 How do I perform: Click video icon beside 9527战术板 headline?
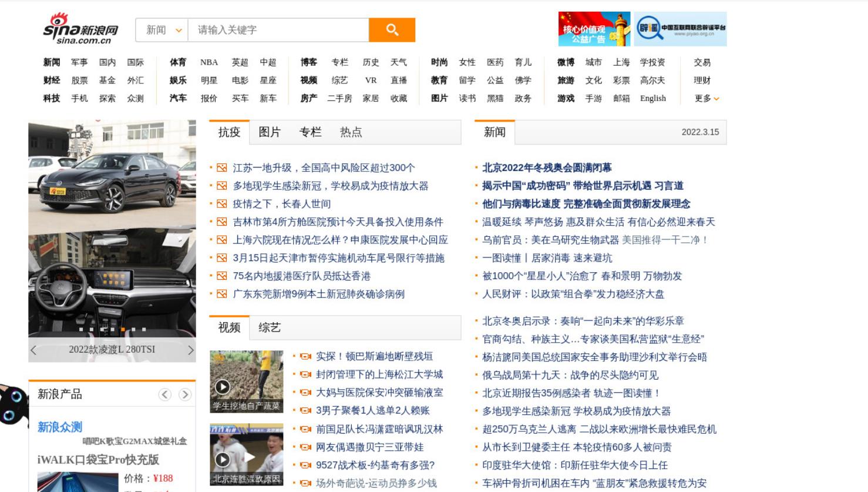click(305, 466)
